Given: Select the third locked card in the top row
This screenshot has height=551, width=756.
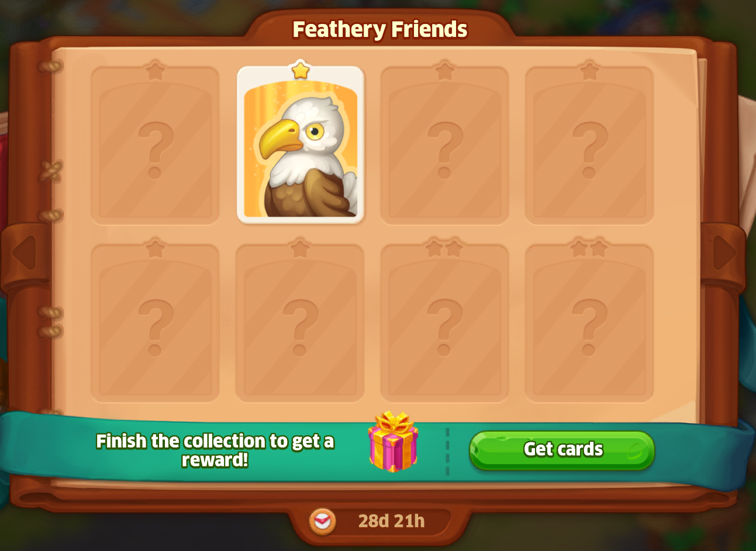Looking at the screenshot, I should click(x=444, y=145).
